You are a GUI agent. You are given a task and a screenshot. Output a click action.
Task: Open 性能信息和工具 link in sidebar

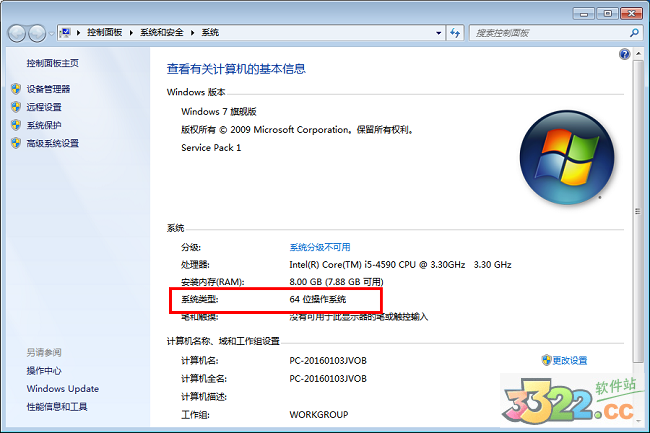[57, 407]
